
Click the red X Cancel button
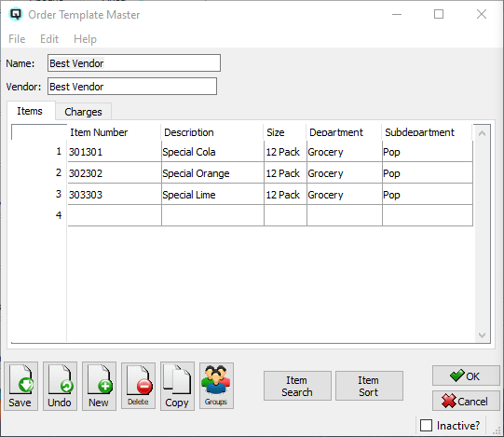point(466,401)
